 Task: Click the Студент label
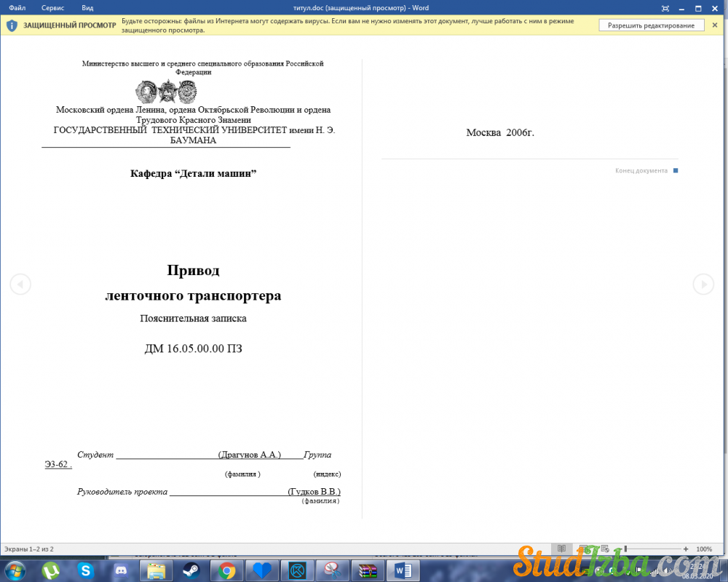(x=95, y=455)
